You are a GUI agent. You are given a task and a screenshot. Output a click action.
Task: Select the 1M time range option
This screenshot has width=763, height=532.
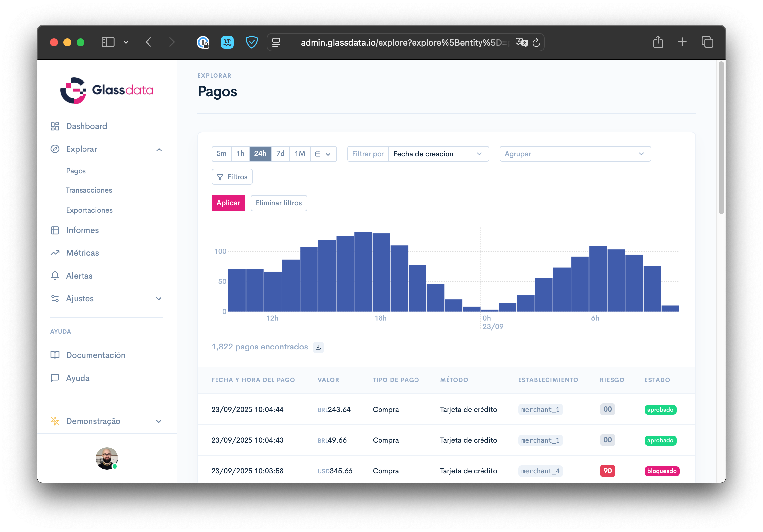click(299, 154)
